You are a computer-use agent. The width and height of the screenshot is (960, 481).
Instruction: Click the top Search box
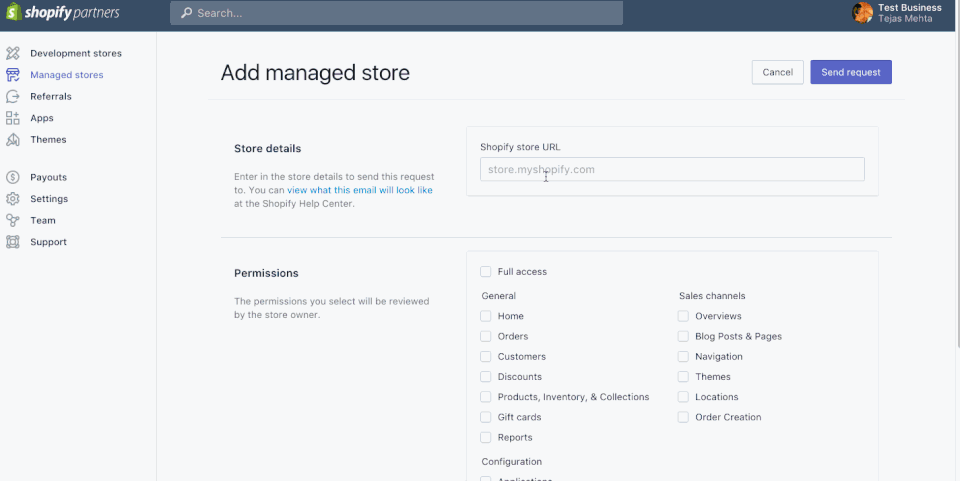pyautogui.click(x=396, y=13)
